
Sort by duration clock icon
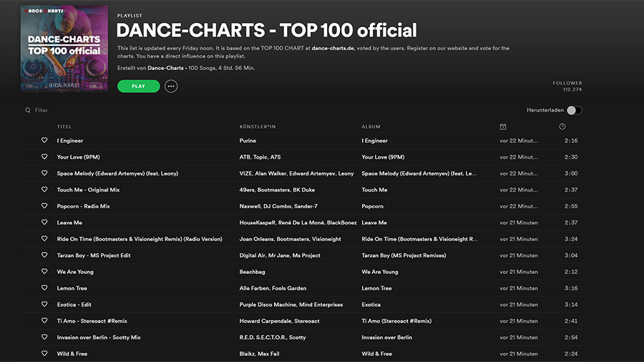point(562,127)
